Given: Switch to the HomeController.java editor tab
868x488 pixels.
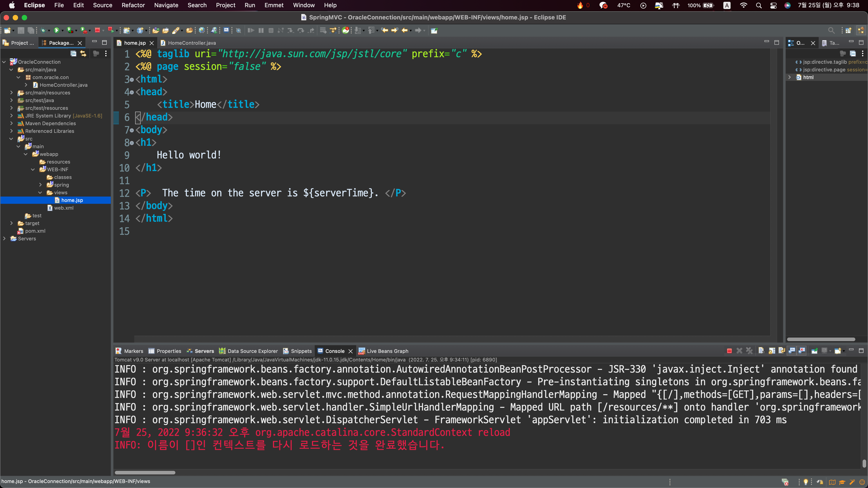Looking at the screenshot, I should 191,43.
